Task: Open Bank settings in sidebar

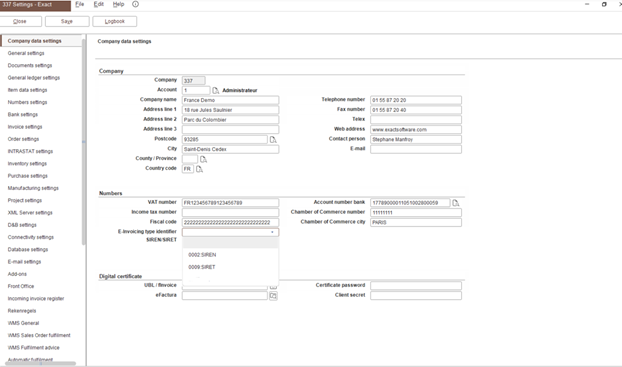Action: [23, 115]
